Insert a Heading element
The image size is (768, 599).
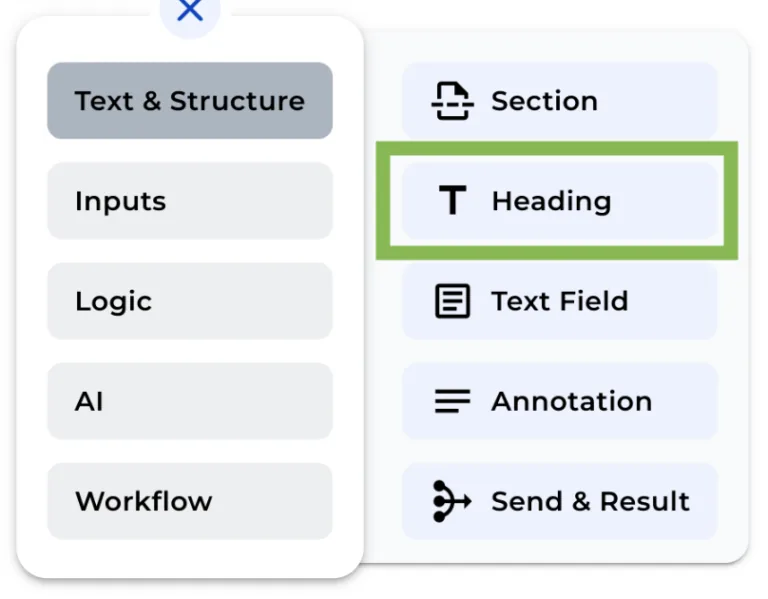point(560,201)
